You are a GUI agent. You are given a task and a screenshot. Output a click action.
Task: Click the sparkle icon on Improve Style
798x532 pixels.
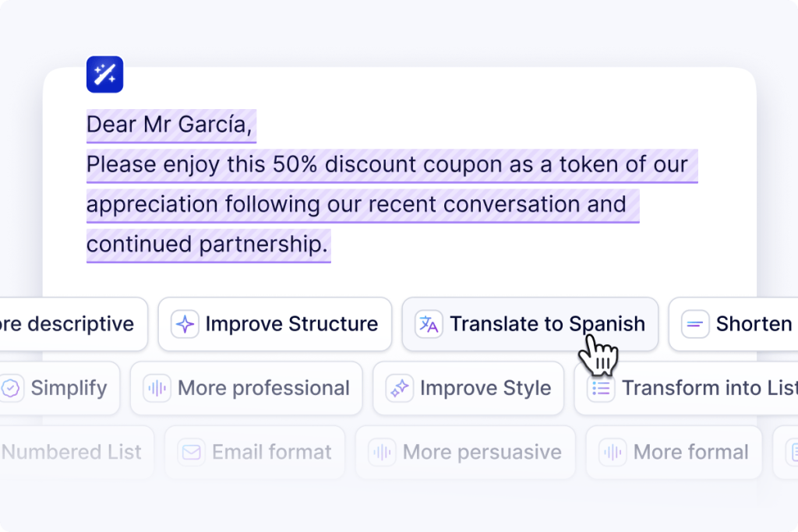(400, 388)
